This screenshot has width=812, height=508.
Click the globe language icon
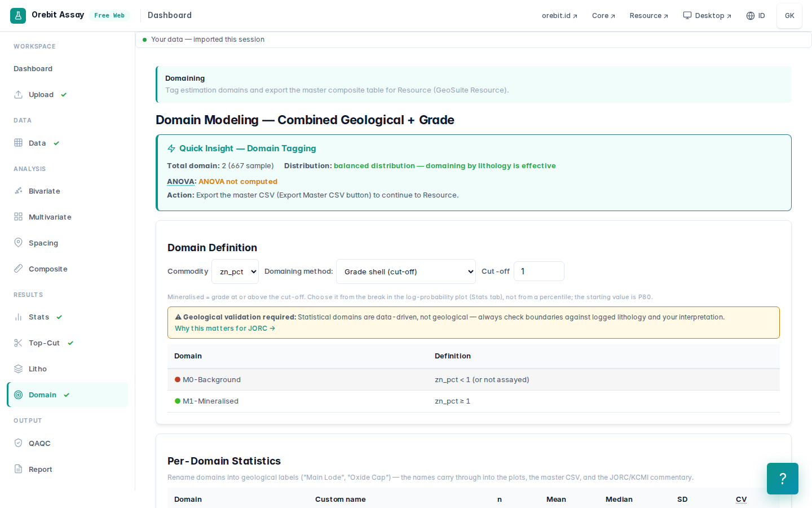tap(751, 16)
